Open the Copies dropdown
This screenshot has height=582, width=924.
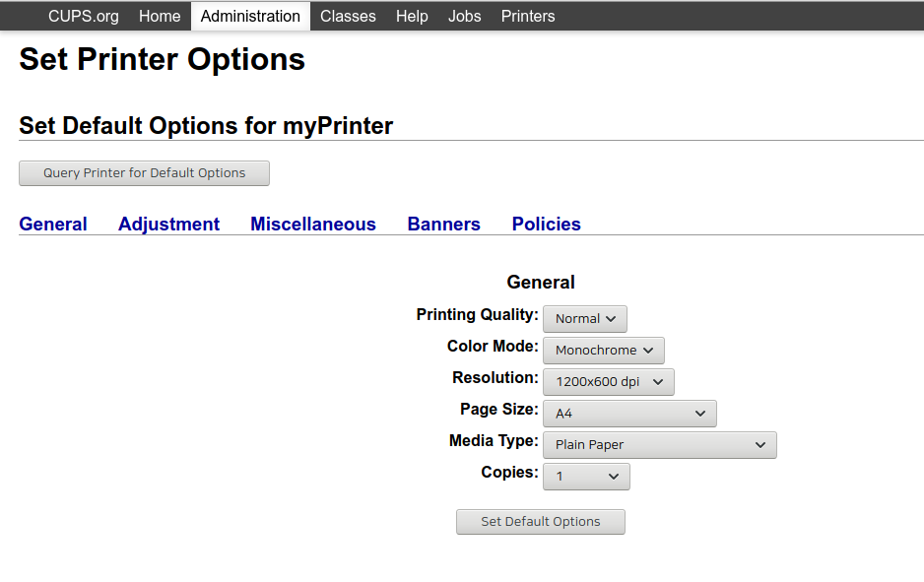pyautogui.click(x=586, y=477)
